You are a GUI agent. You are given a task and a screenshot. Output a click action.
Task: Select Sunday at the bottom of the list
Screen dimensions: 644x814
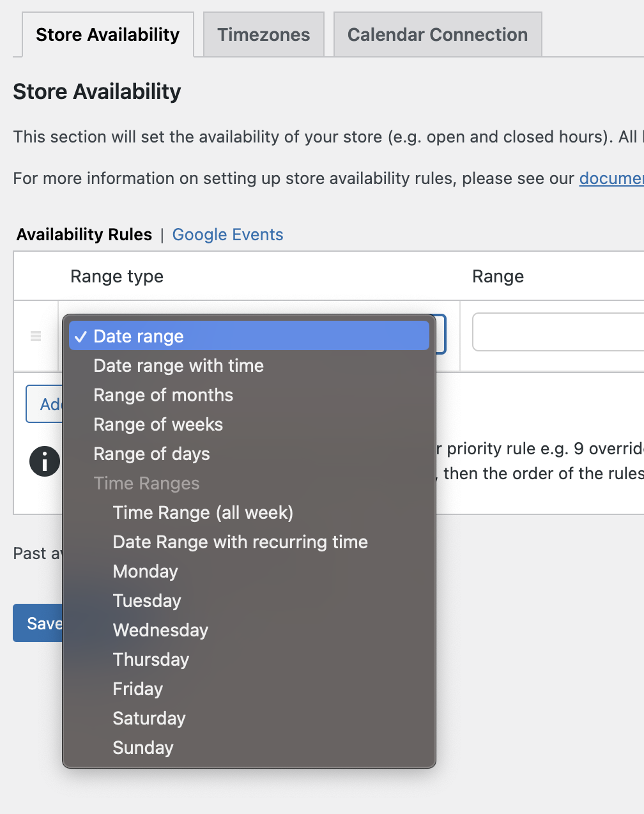point(142,748)
